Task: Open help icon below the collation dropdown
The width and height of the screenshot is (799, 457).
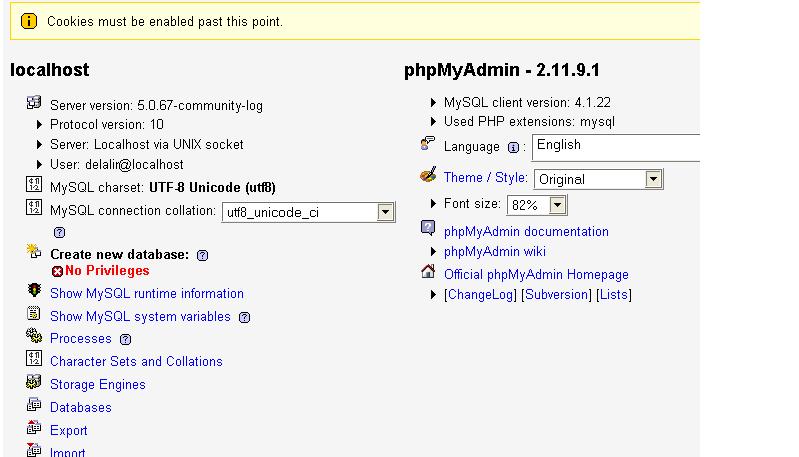Action: coord(60,232)
